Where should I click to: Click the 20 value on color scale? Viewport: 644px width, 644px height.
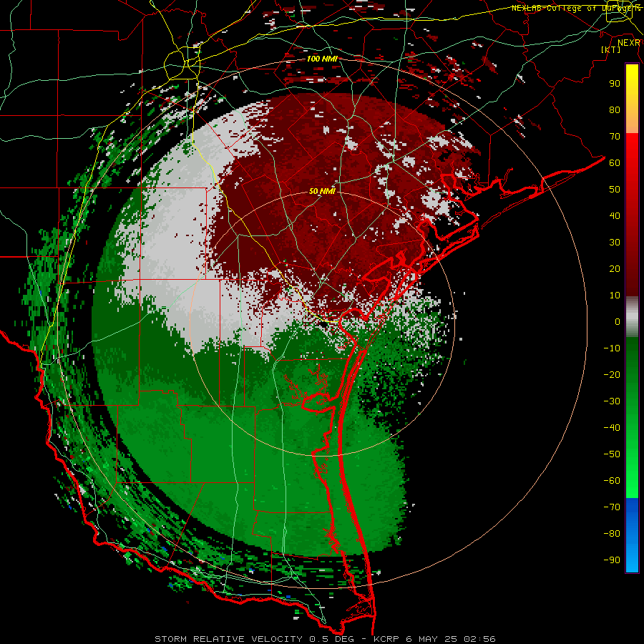point(615,268)
